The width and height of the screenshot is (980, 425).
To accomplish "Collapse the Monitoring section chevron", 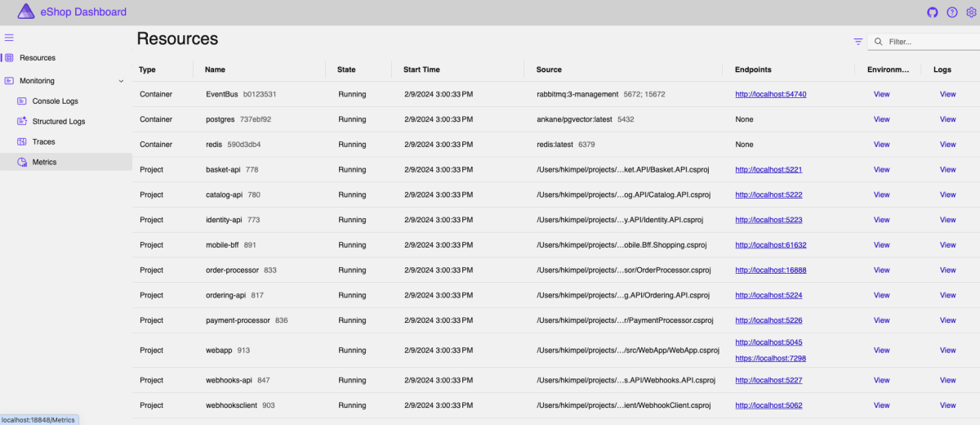I will 122,81.
